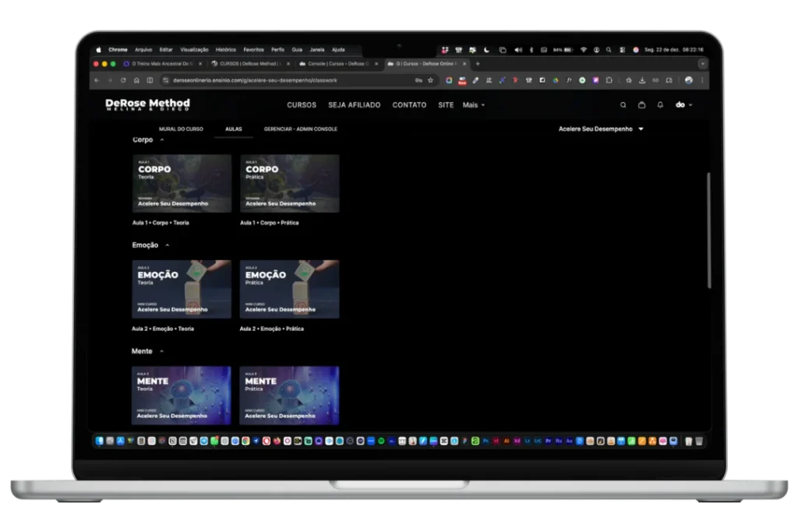Click the page vertical scrollbar

[708, 231]
